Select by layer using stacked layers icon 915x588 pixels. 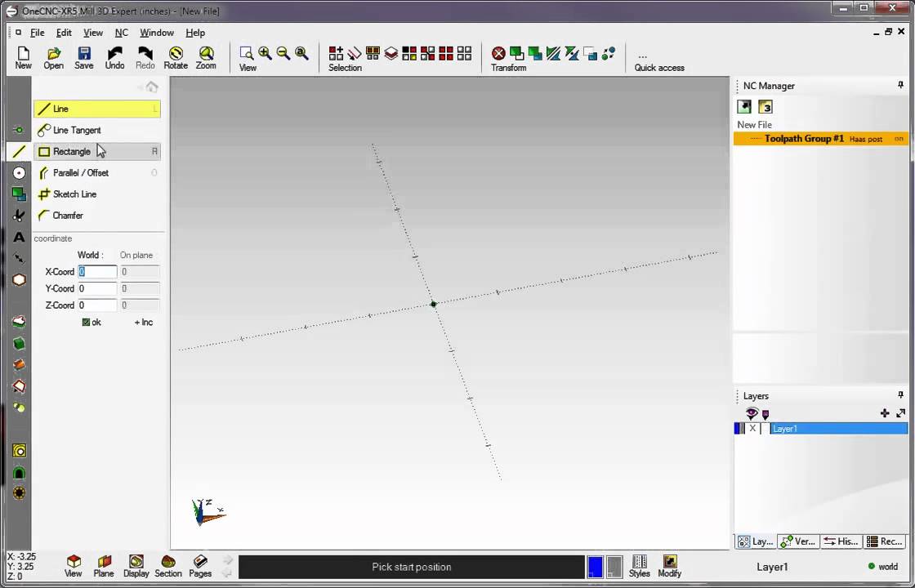click(391, 54)
